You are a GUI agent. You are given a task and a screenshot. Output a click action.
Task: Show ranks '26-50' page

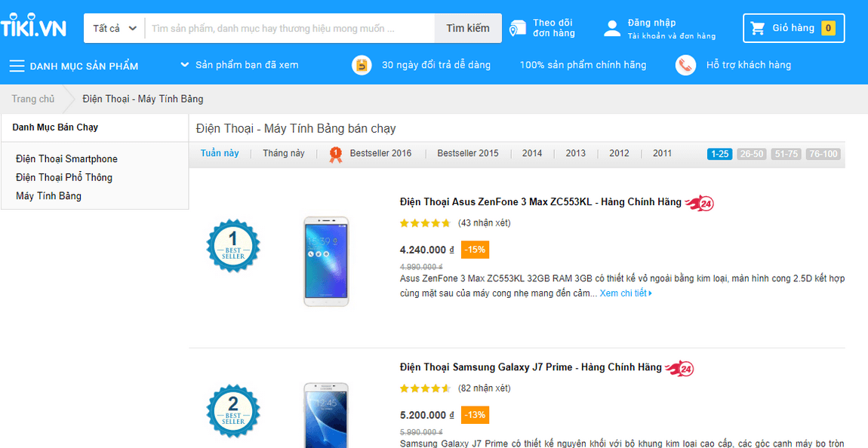[752, 154]
